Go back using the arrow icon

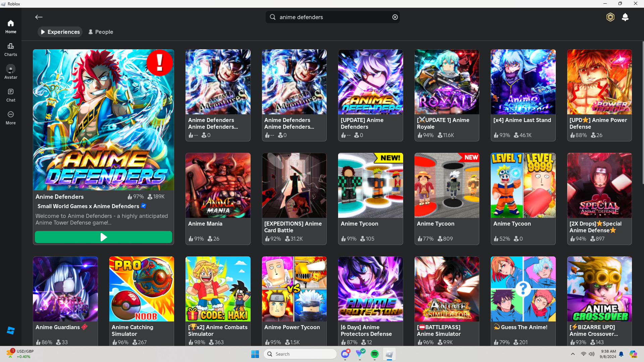tap(39, 17)
